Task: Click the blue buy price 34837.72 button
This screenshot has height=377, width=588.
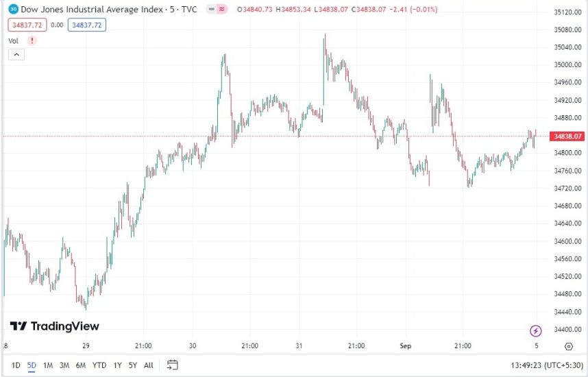Action: click(86, 25)
